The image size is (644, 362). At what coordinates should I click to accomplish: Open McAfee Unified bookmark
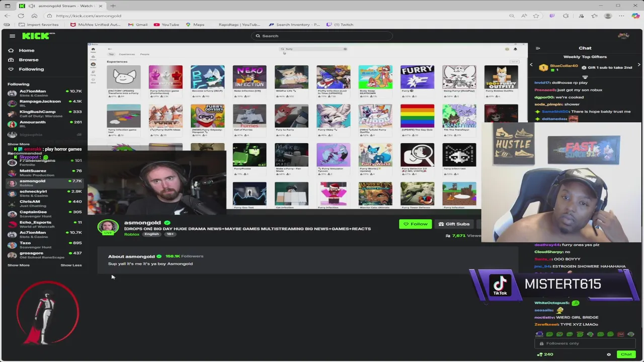click(x=96, y=25)
